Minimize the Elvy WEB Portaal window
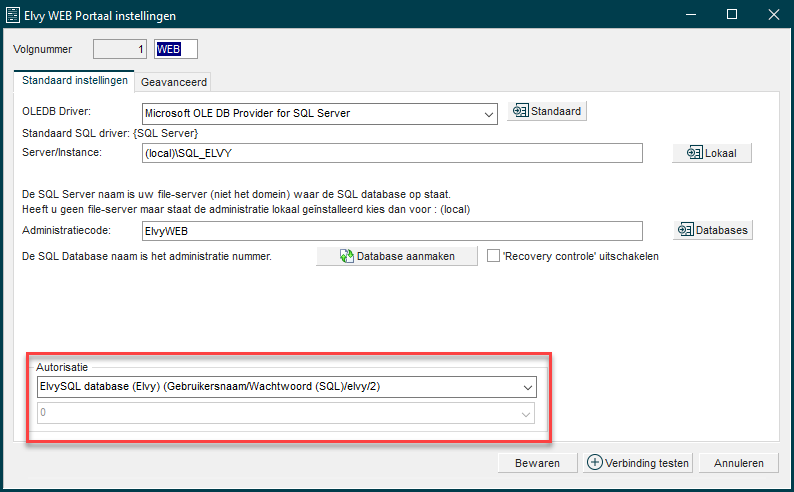This screenshot has height=492, width=794. 691,14
